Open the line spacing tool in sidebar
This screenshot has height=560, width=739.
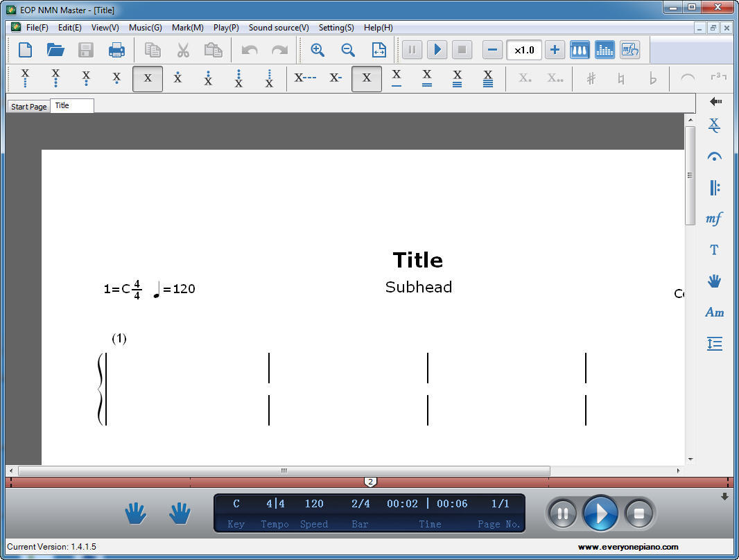714,344
